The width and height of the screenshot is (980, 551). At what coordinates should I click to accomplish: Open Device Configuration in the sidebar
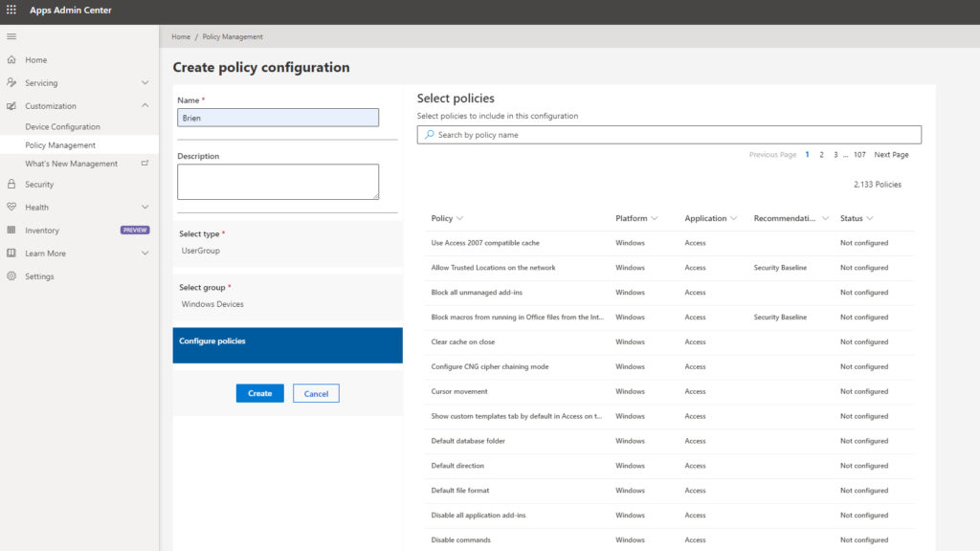coord(62,126)
